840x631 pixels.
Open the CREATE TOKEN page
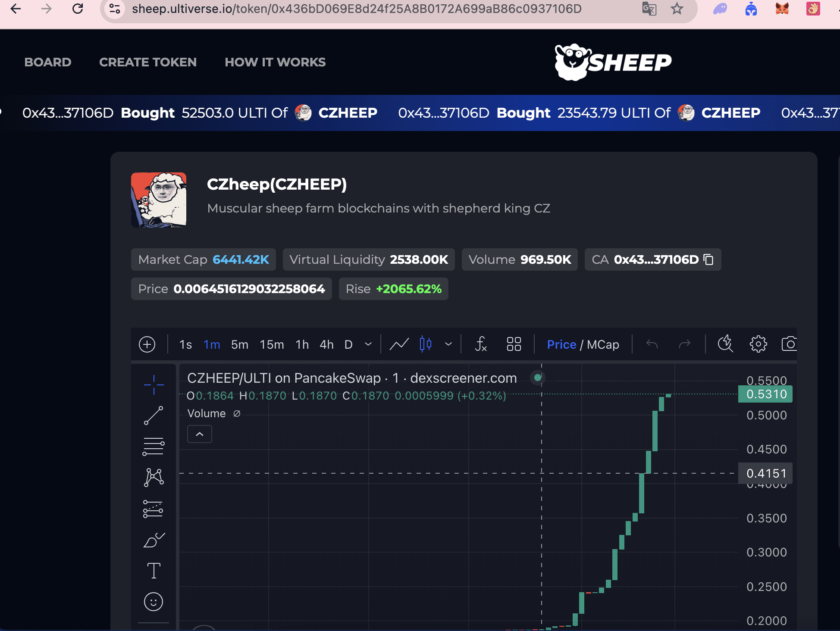point(148,62)
